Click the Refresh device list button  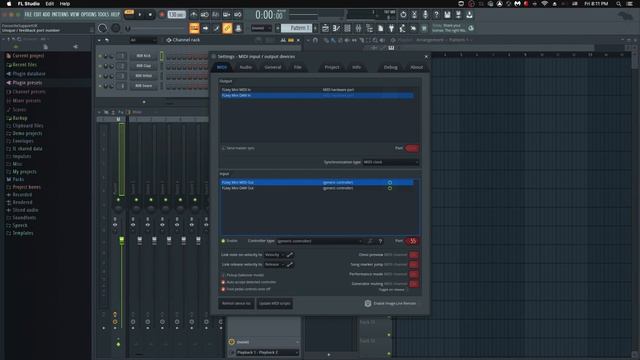click(x=236, y=304)
